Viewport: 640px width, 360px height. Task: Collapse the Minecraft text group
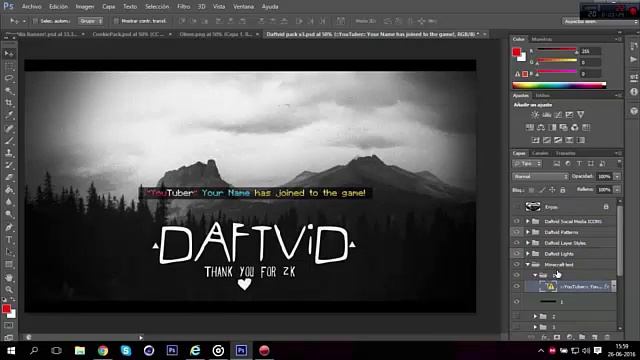(528, 264)
